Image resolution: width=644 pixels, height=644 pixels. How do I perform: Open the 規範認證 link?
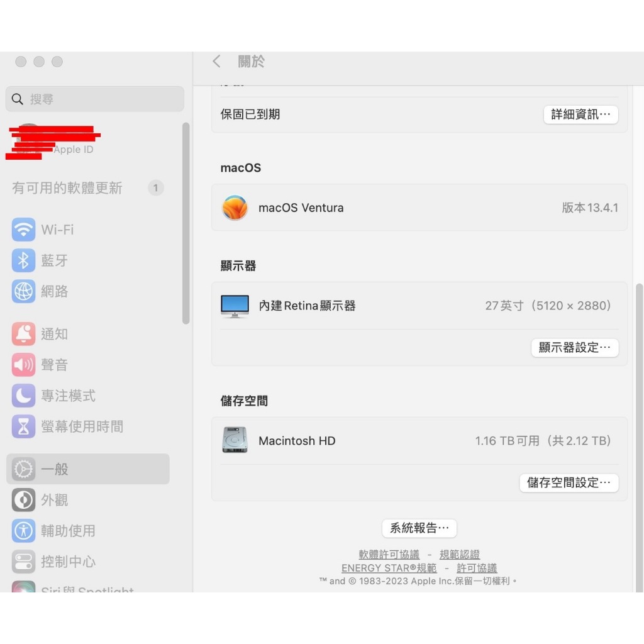(x=460, y=555)
